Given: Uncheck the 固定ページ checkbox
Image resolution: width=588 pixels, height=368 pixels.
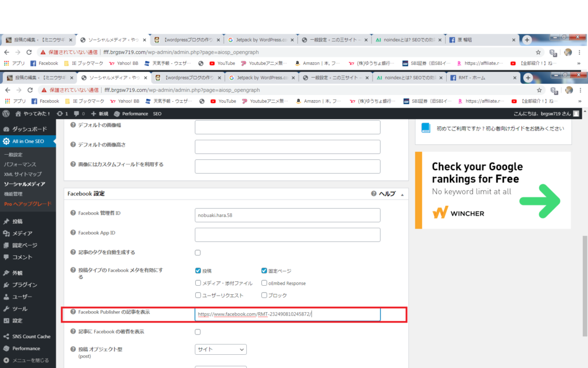Looking at the screenshot, I should 264,270.
